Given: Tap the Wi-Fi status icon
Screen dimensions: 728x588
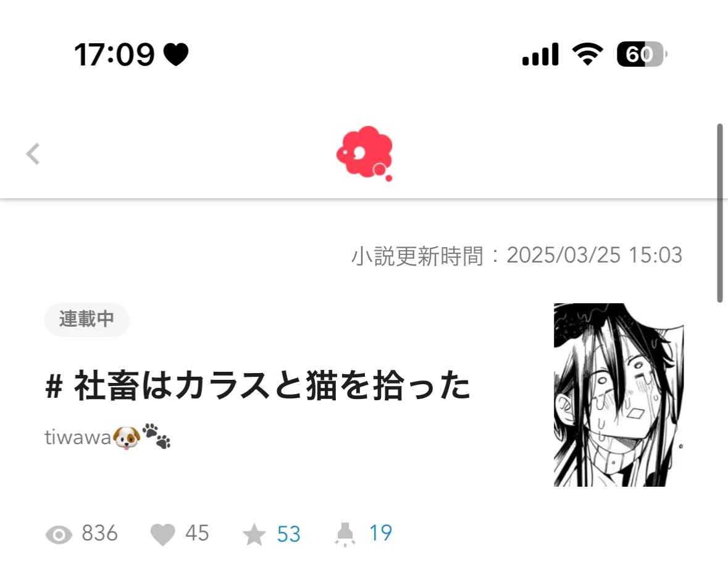Looking at the screenshot, I should point(587,54).
